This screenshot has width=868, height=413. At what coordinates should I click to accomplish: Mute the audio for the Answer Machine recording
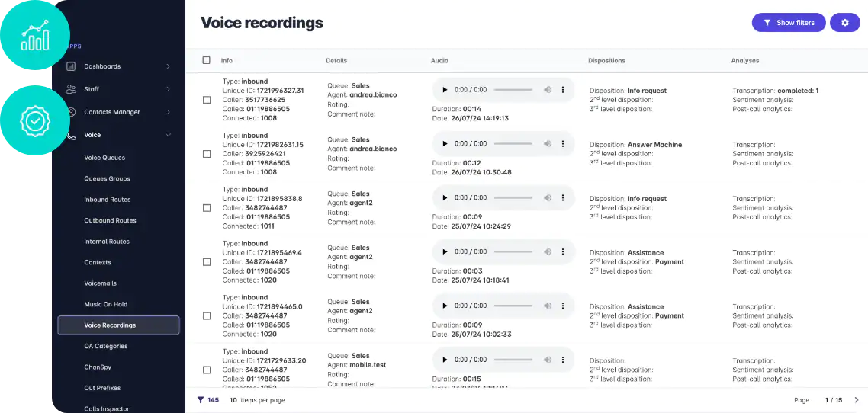pyautogui.click(x=548, y=144)
